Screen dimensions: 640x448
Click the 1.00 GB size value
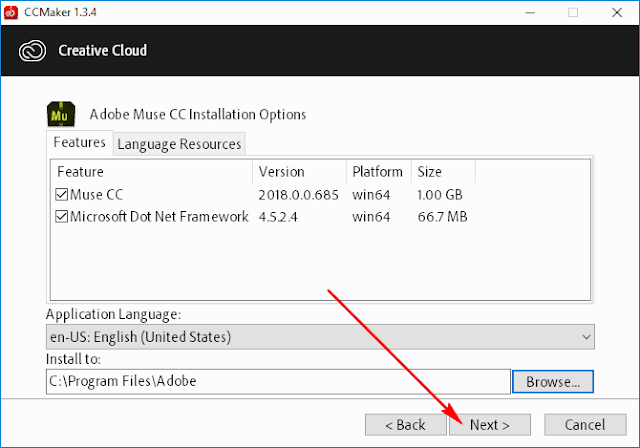440,195
